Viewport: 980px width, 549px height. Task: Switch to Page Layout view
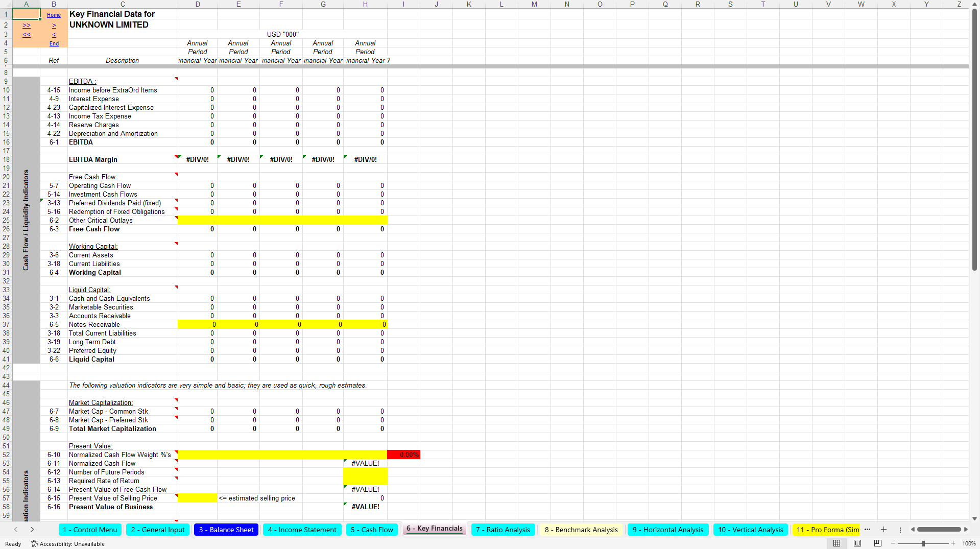click(x=857, y=543)
